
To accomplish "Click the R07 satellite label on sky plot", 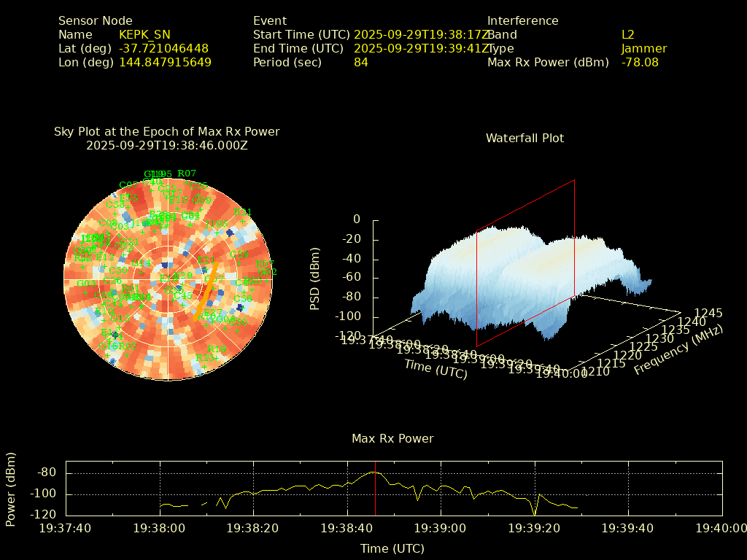I will (x=187, y=174).
